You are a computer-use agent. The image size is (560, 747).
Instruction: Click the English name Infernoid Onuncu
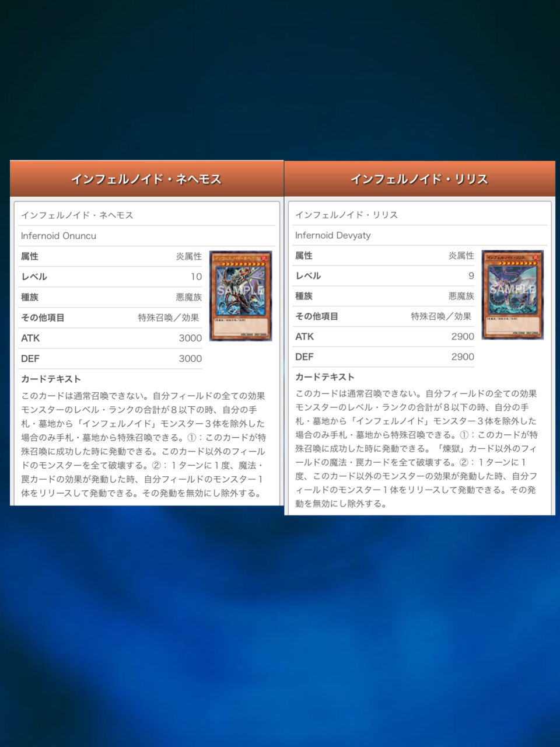point(58,236)
